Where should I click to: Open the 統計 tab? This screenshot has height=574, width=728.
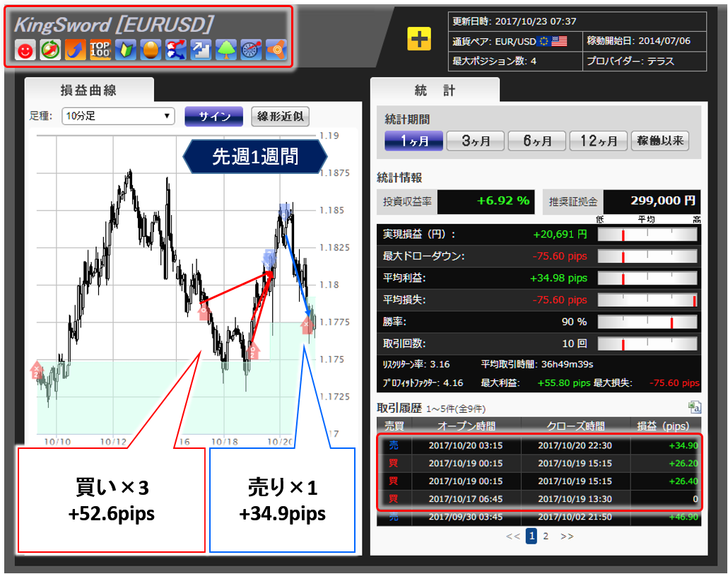[435, 90]
